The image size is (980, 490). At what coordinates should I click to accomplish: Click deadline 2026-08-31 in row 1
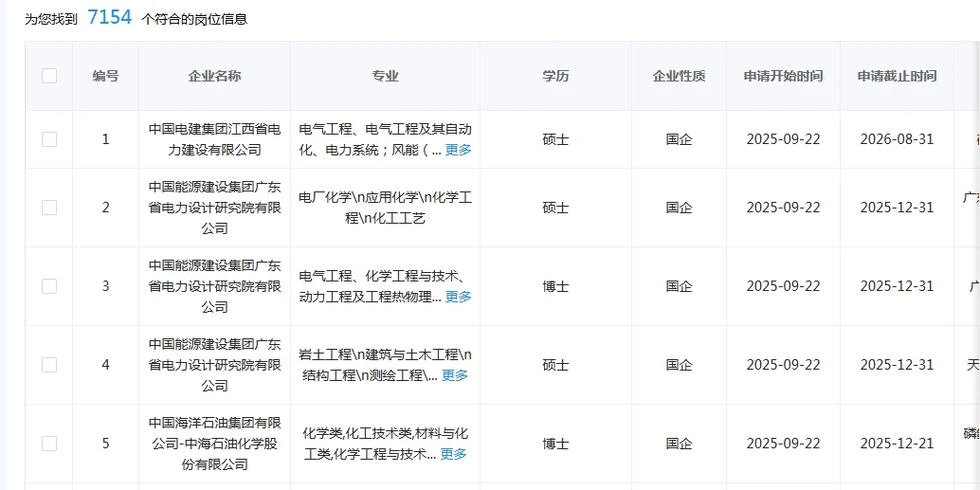pyautogui.click(x=897, y=139)
